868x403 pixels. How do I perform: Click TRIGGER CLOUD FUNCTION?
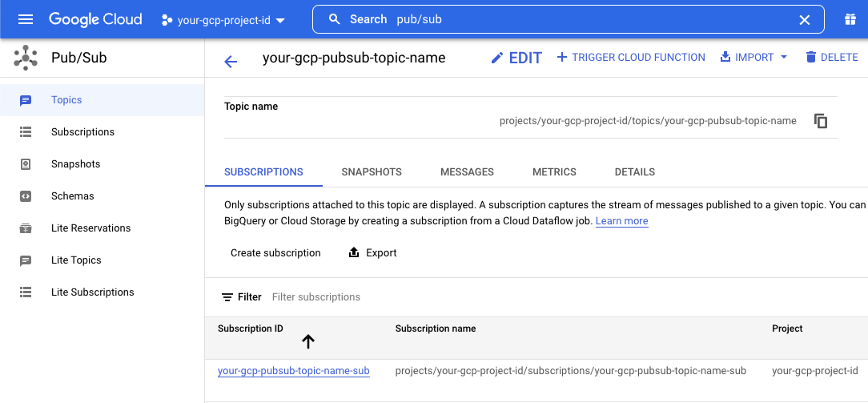(x=630, y=58)
